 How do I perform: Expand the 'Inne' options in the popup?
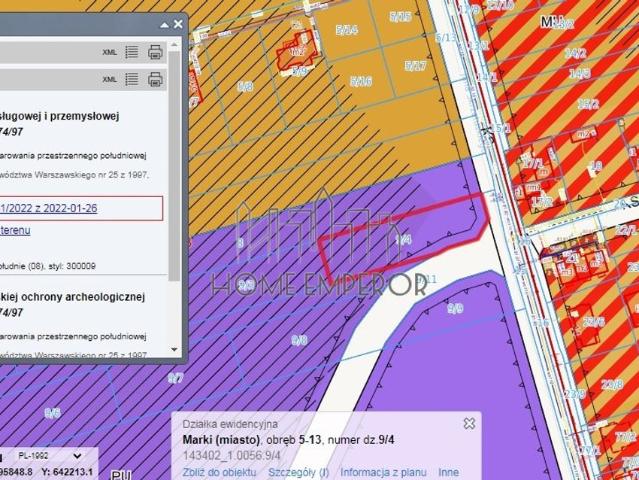coord(448,472)
